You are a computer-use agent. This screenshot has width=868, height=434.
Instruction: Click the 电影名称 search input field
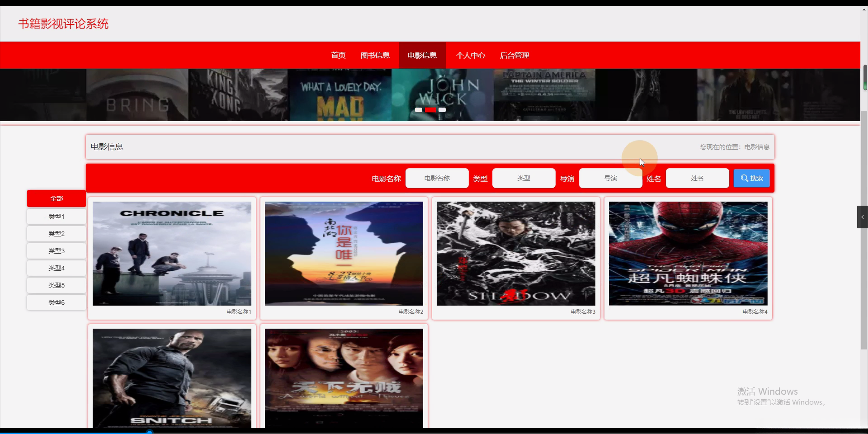point(437,178)
